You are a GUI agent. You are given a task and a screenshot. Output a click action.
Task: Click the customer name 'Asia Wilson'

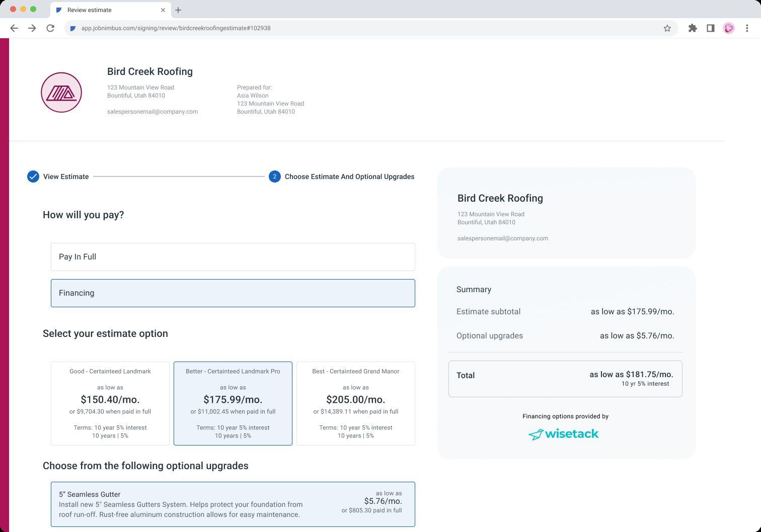[253, 96]
